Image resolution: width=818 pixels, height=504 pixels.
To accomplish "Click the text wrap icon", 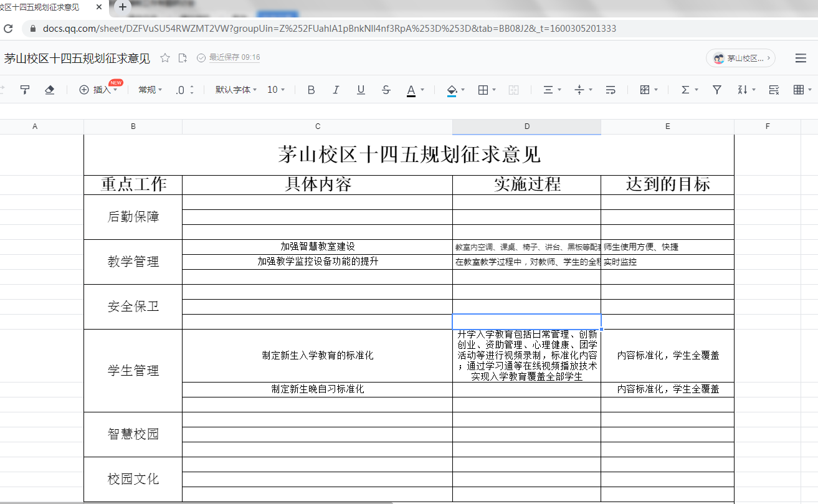I will (611, 90).
